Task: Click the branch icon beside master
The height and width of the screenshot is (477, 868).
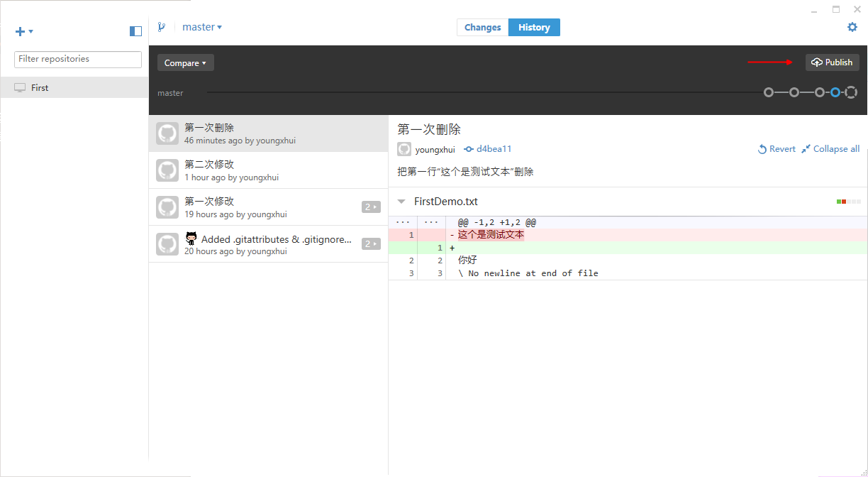Action: (162, 27)
